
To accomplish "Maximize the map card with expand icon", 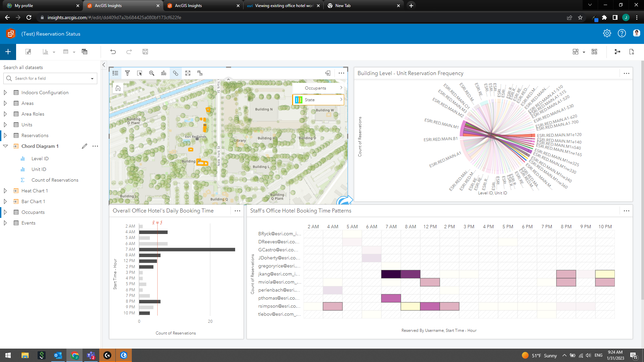I will pos(188,73).
